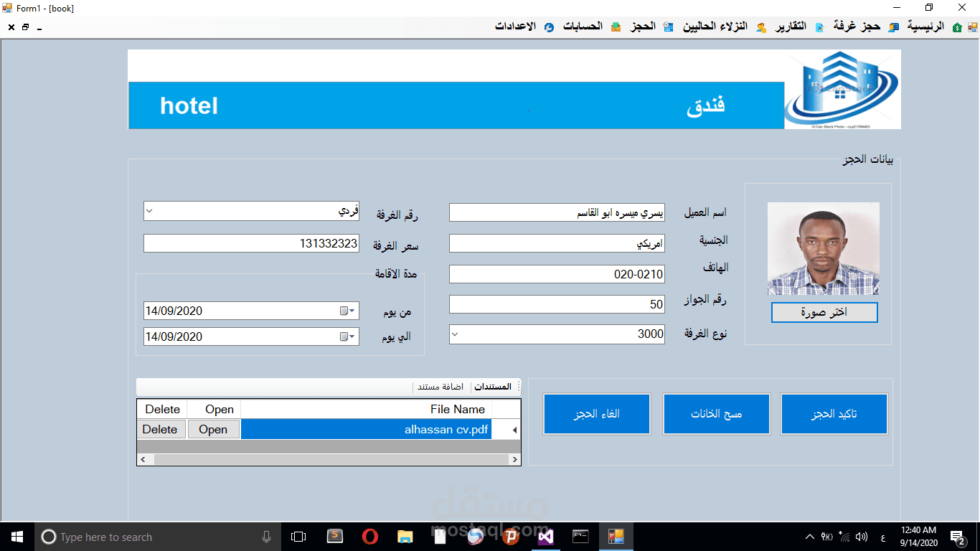The width and height of the screenshot is (980, 551).
Task: Click the Arabic ع language indicator
Action: click(x=882, y=537)
